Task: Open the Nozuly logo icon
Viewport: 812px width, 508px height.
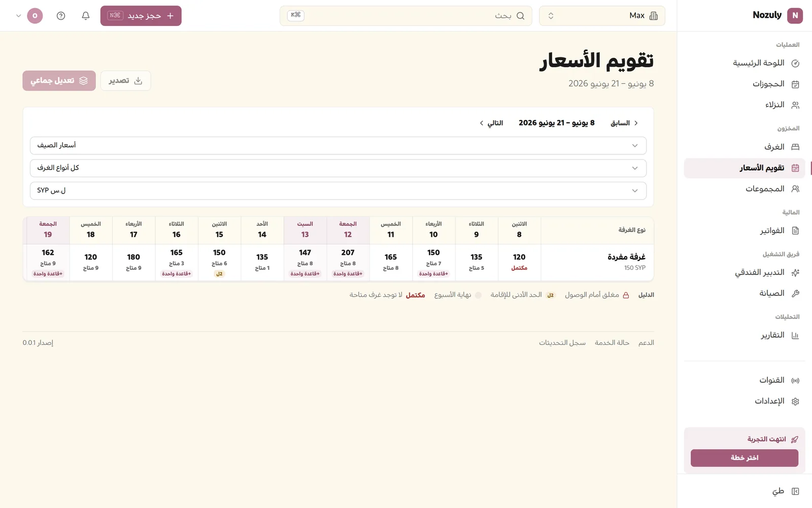Action: pos(795,15)
